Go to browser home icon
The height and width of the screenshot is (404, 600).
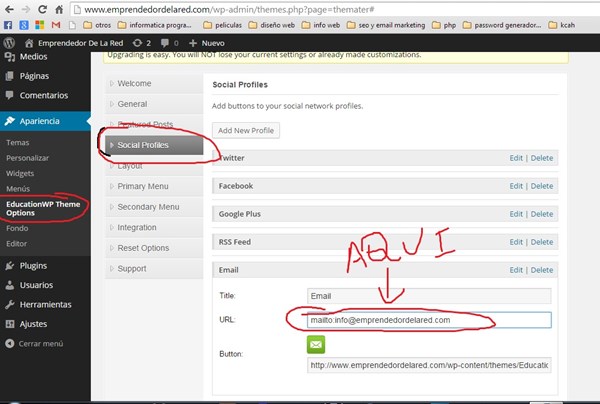tap(59, 9)
